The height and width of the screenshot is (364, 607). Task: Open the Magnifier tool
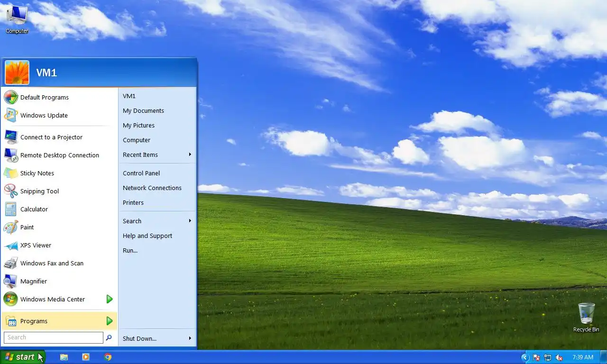pos(59,281)
